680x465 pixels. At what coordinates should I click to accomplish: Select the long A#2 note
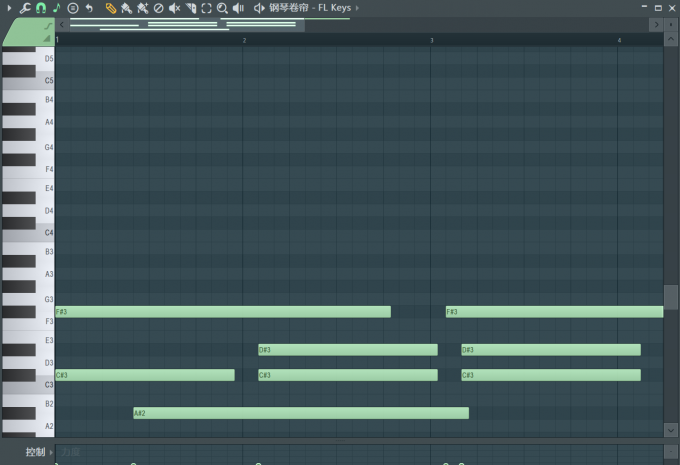[x=301, y=413]
